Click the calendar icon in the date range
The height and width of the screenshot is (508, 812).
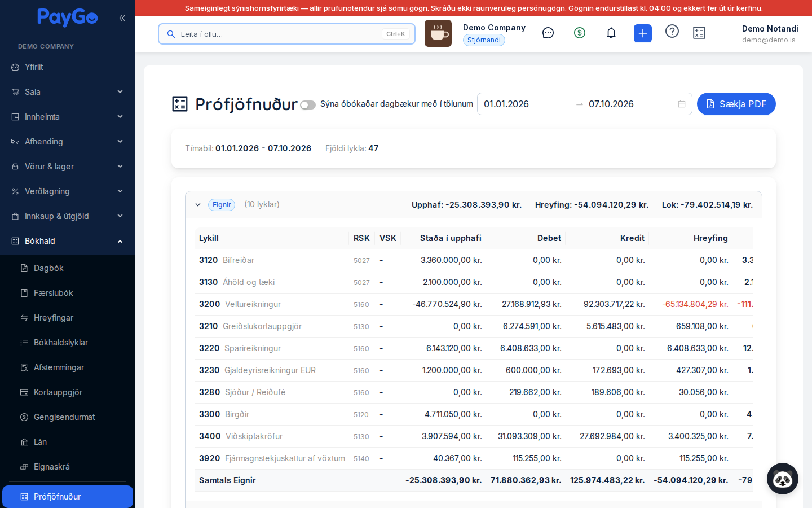682,104
